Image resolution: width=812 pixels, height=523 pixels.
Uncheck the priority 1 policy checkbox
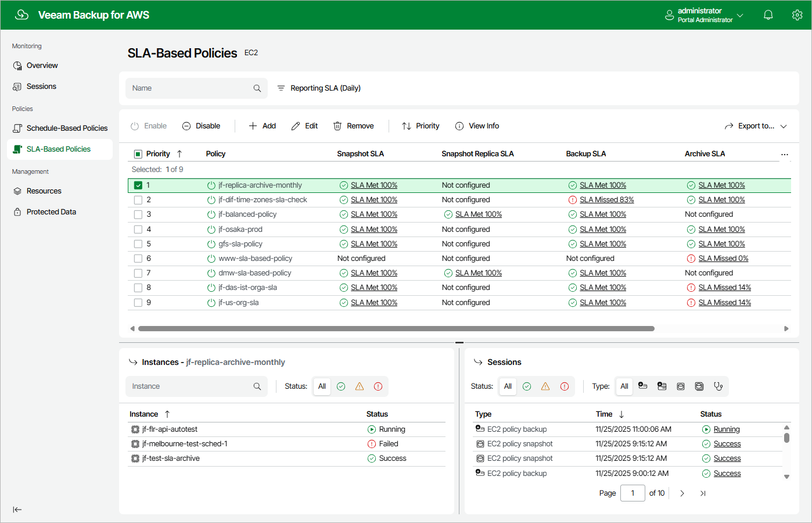[x=138, y=185]
